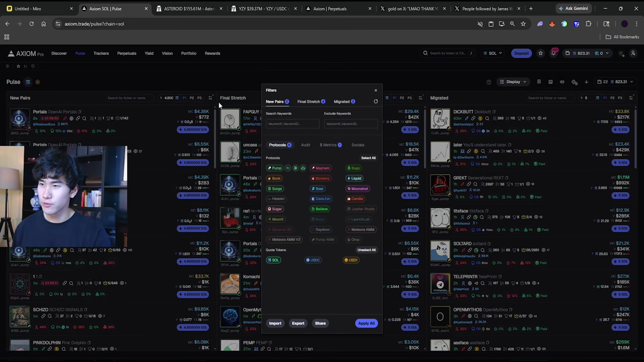
Task: Open the keyboard hotkeys icon in Pulse toolbar
Action: click(550, 82)
